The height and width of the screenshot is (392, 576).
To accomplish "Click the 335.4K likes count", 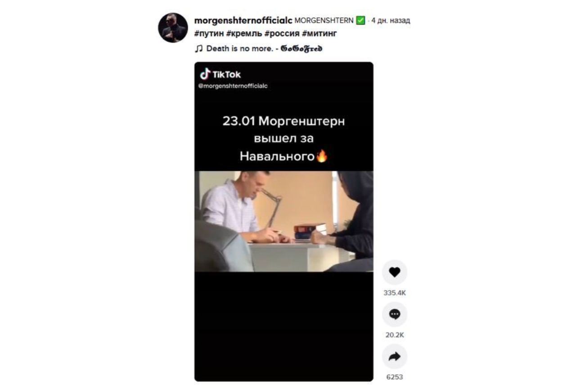I will 395,293.
